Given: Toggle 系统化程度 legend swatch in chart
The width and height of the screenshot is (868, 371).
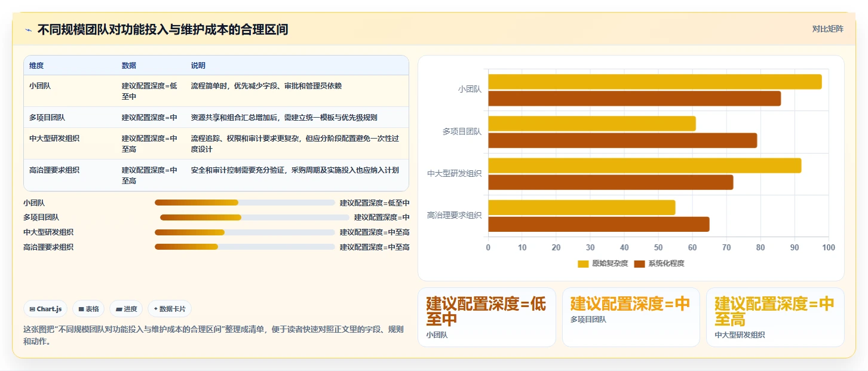Looking at the screenshot, I should 639,263.
